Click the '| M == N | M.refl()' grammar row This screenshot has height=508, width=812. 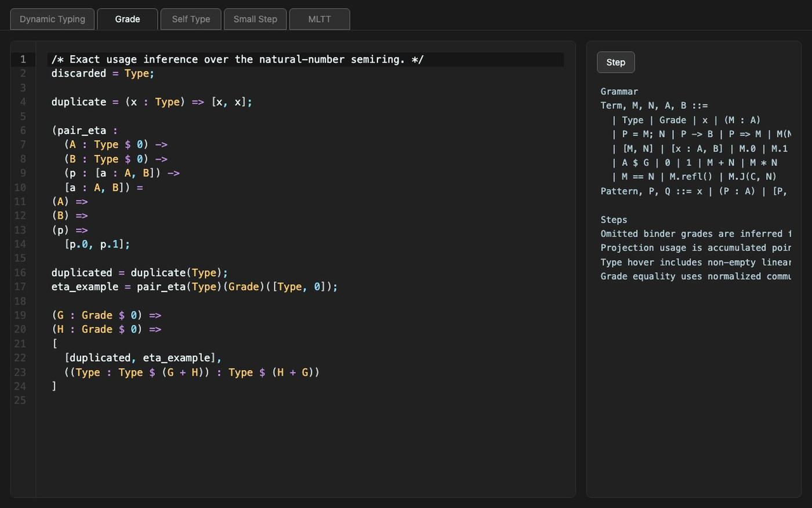pos(694,176)
